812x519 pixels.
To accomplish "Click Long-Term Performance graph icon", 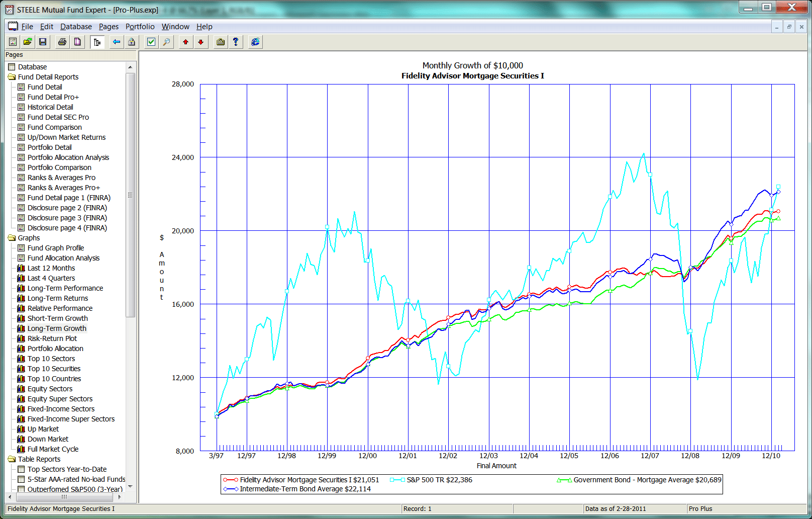I will (x=21, y=288).
